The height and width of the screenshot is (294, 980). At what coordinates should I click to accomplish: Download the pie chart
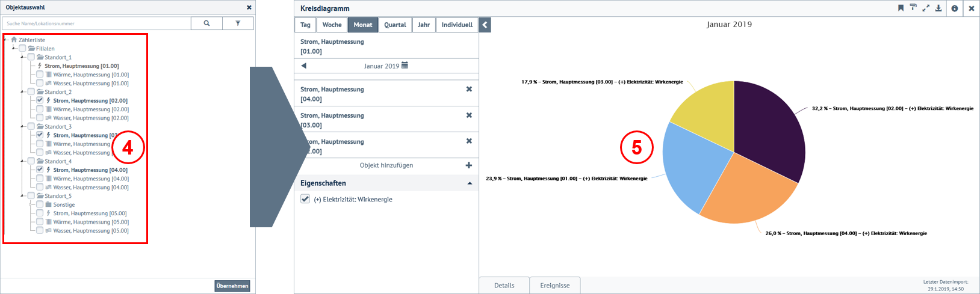pyautogui.click(x=938, y=8)
